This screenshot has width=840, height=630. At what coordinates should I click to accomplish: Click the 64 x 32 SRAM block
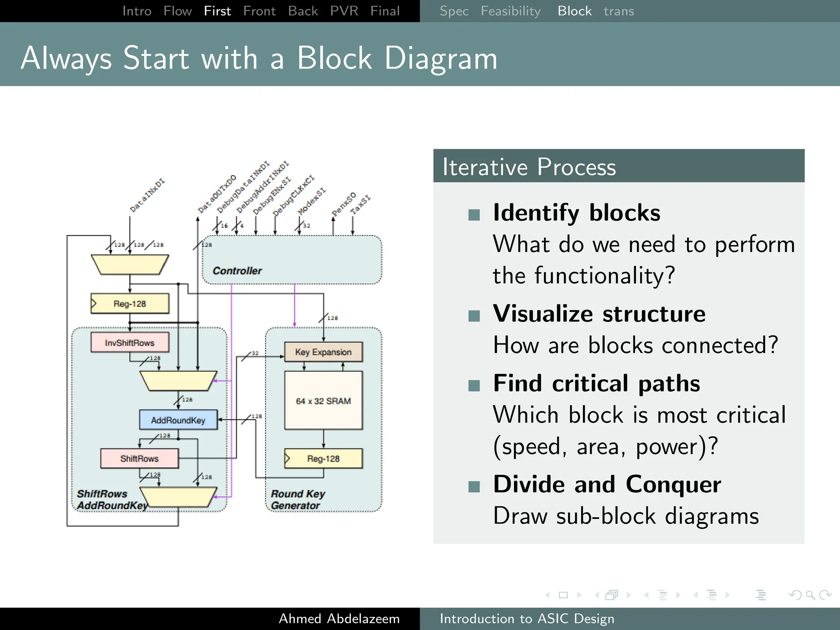324,400
